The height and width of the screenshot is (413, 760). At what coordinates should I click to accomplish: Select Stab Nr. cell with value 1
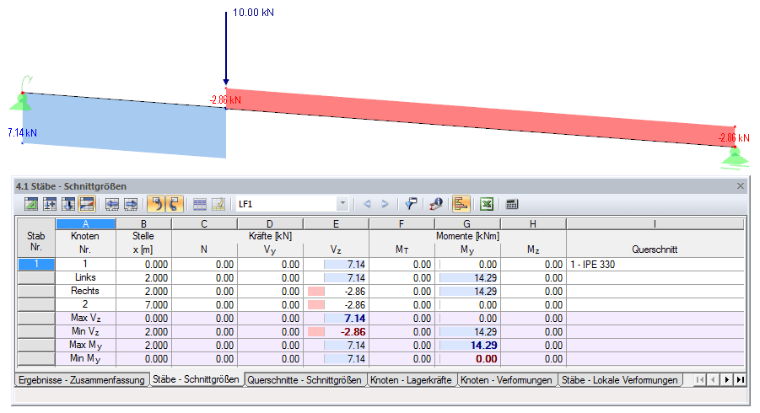[36, 264]
